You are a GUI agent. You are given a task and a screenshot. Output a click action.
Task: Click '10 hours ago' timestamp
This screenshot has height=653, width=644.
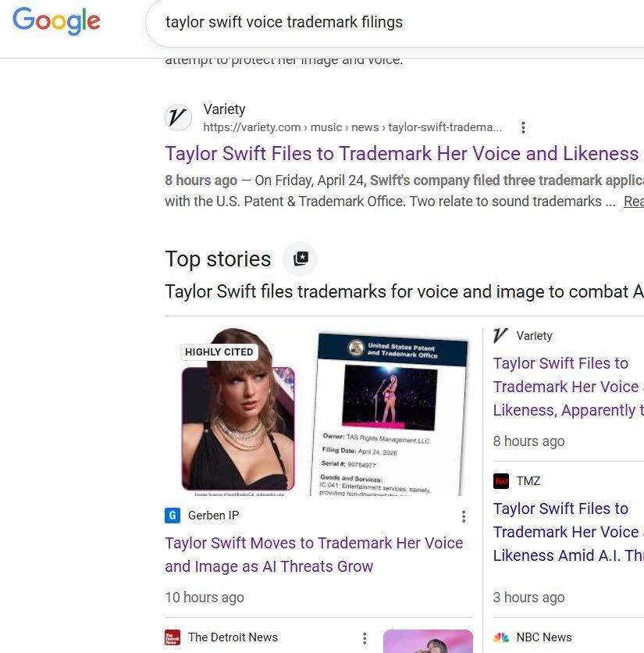tap(205, 598)
